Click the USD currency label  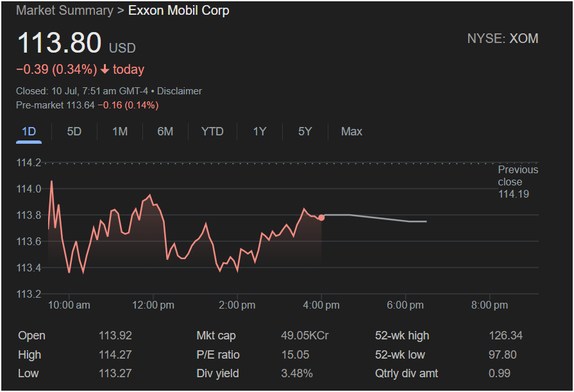pyautogui.click(x=122, y=48)
